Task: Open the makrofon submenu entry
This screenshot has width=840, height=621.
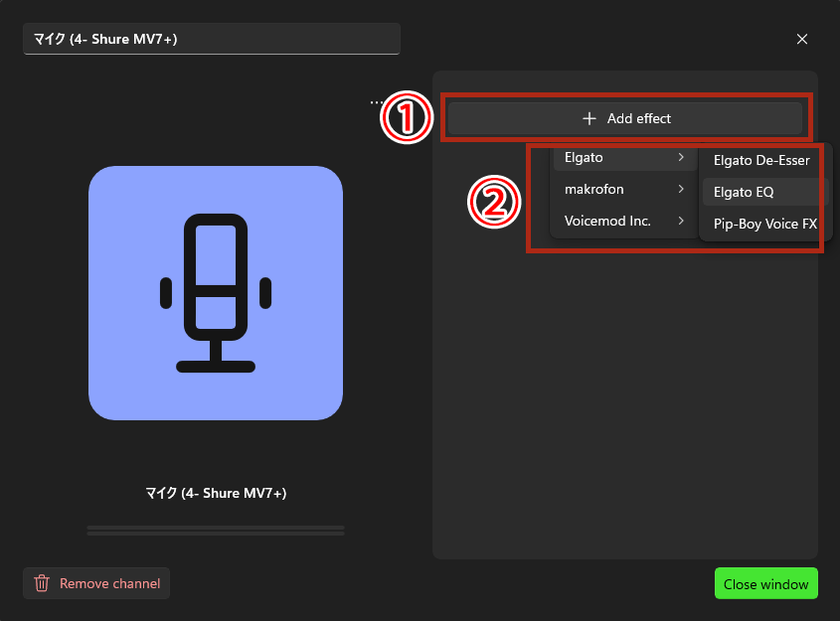Action: coord(624,190)
